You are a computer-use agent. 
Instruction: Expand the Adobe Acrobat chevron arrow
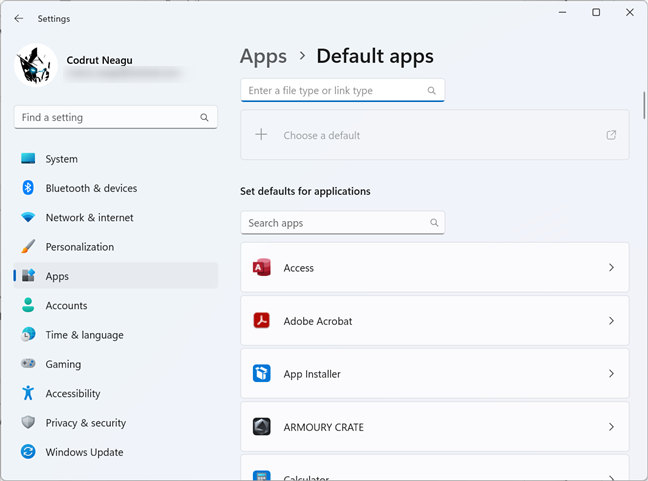pyautogui.click(x=611, y=321)
